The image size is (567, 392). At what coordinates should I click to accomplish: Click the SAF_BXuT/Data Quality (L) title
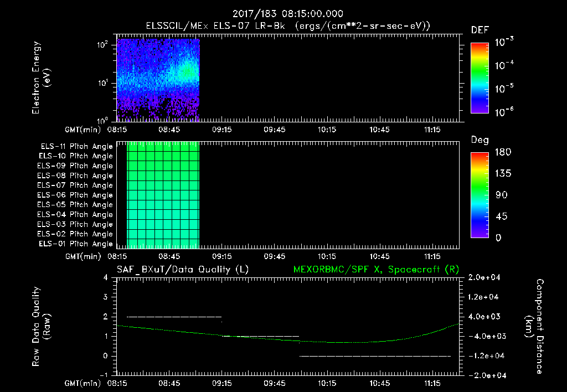183,270
